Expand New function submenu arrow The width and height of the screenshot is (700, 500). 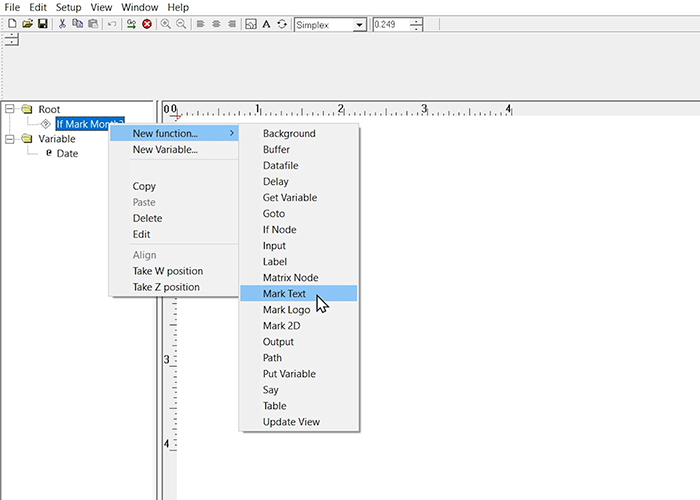232,133
